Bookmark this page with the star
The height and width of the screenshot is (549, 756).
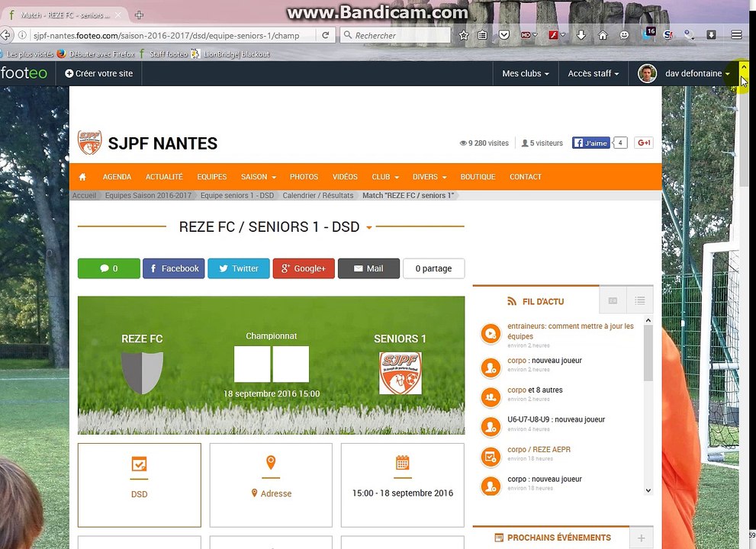coord(463,35)
